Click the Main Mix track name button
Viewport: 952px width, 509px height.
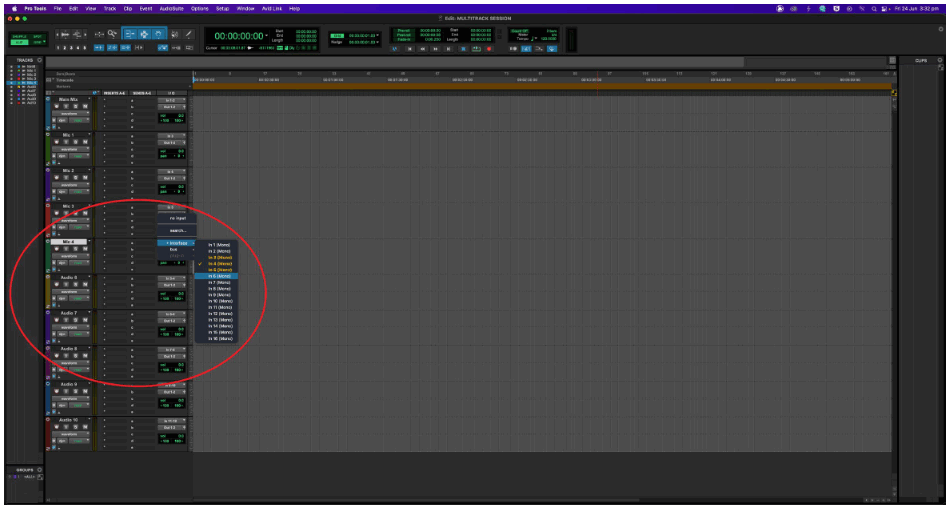tap(69, 99)
